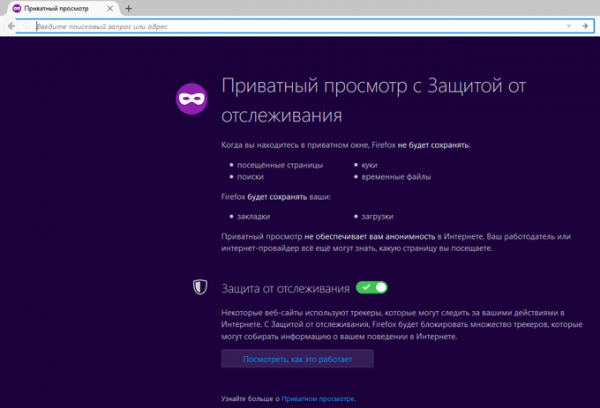Click list item временные файлы
600x408 pixels.
click(396, 177)
